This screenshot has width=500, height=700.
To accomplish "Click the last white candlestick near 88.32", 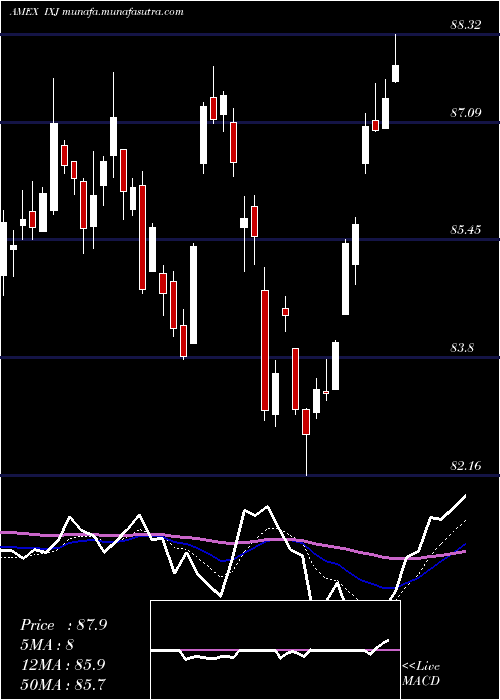I will pos(395,73).
